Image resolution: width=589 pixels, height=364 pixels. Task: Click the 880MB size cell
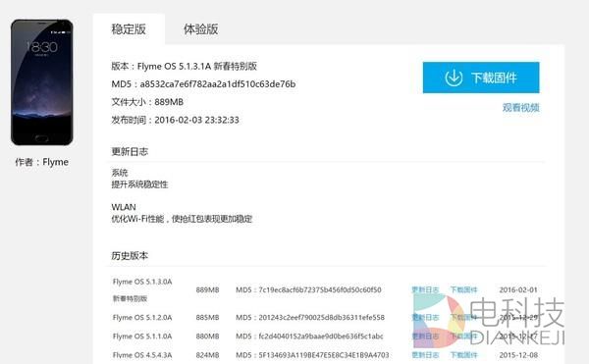pyautogui.click(x=207, y=337)
